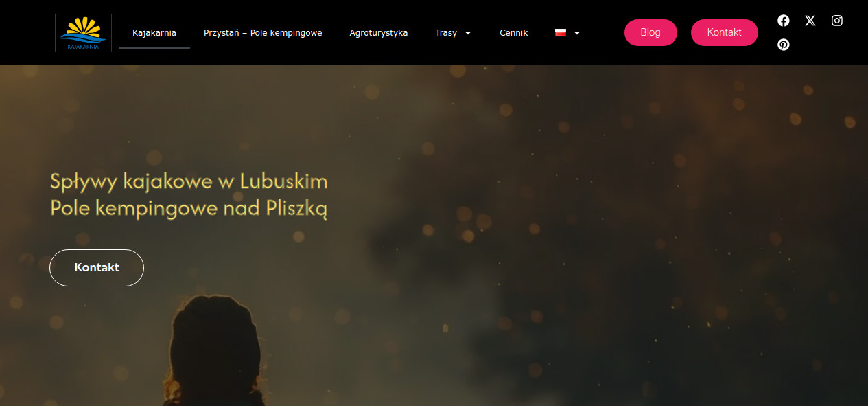Viewport: 868px width, 406px height.
Task: Click the pink Kontakt button in header
Action: coord(725,32)
